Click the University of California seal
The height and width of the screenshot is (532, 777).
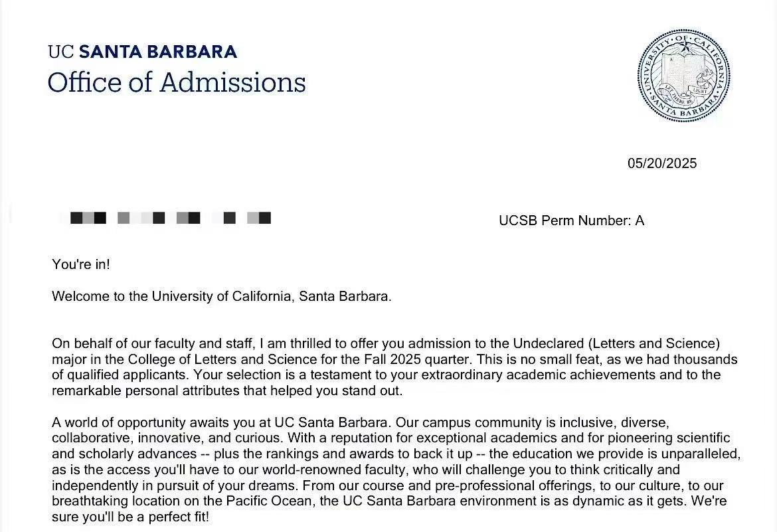pyautogui.click(x=683, y=76)
